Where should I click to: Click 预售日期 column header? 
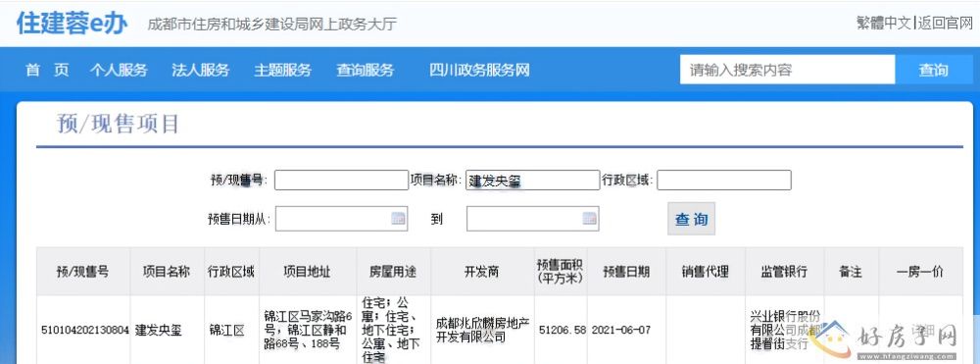point(626,272)
